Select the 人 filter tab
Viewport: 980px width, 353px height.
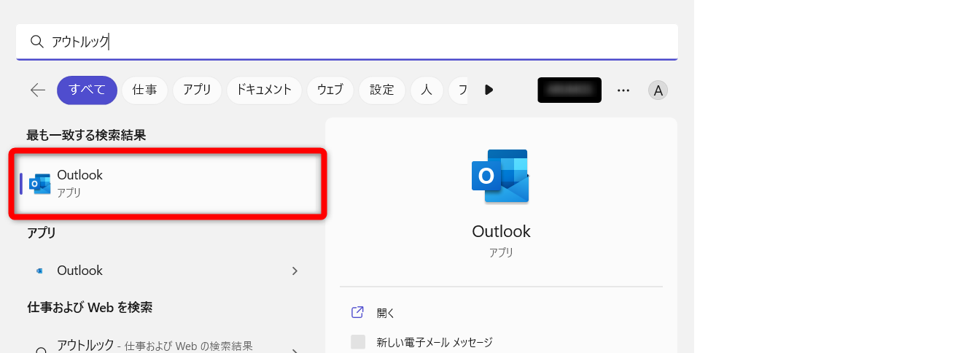(427, 90)
